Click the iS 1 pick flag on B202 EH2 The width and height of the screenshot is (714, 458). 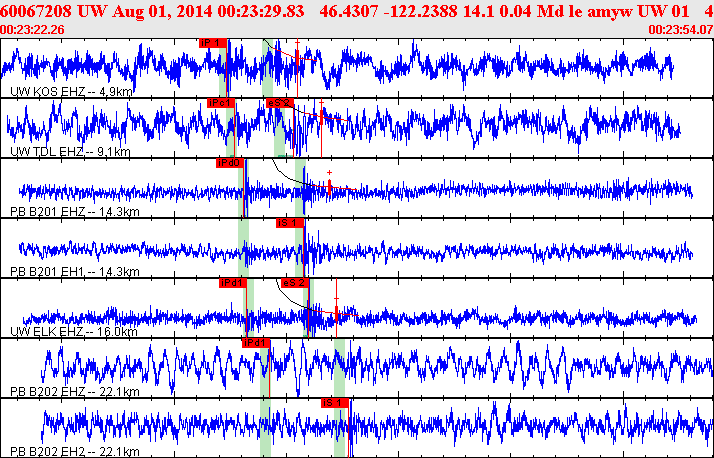pyautogui.click(x=335, y=403)
